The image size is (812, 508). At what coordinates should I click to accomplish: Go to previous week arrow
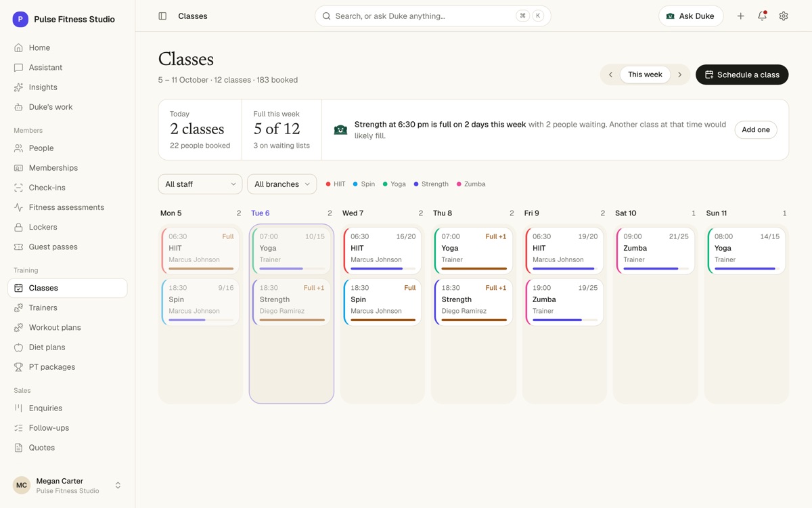(610, 75)
